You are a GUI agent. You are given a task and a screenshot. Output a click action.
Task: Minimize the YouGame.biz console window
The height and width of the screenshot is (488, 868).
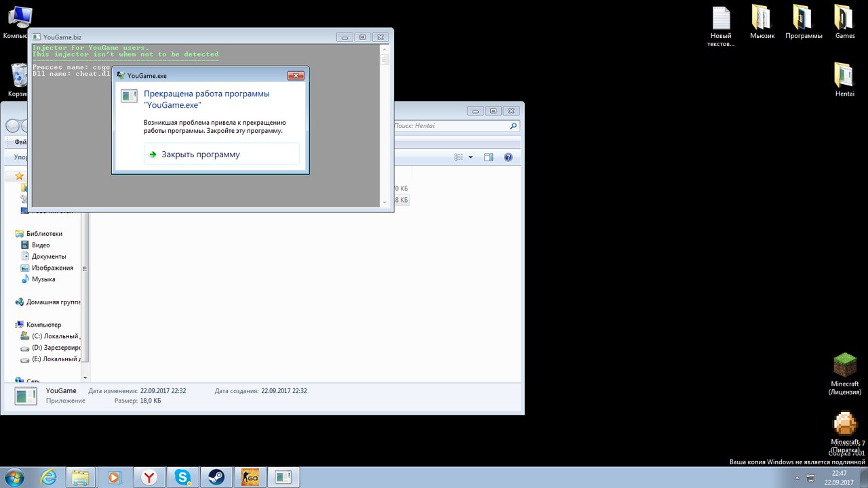[345, 37]
